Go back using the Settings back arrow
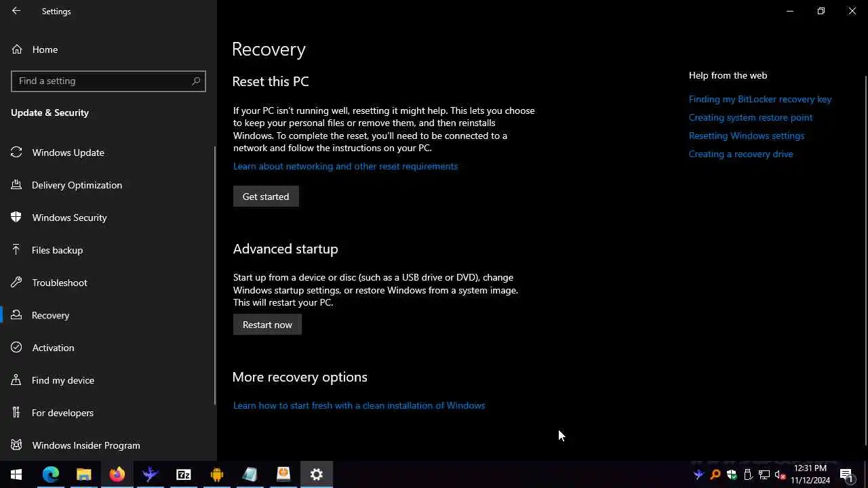The image size is (868, 488). (16, 11)
